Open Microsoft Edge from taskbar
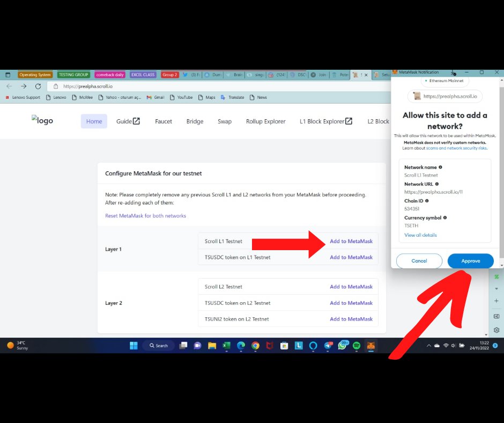Screen dimensions: 504x423 point(241,346)
